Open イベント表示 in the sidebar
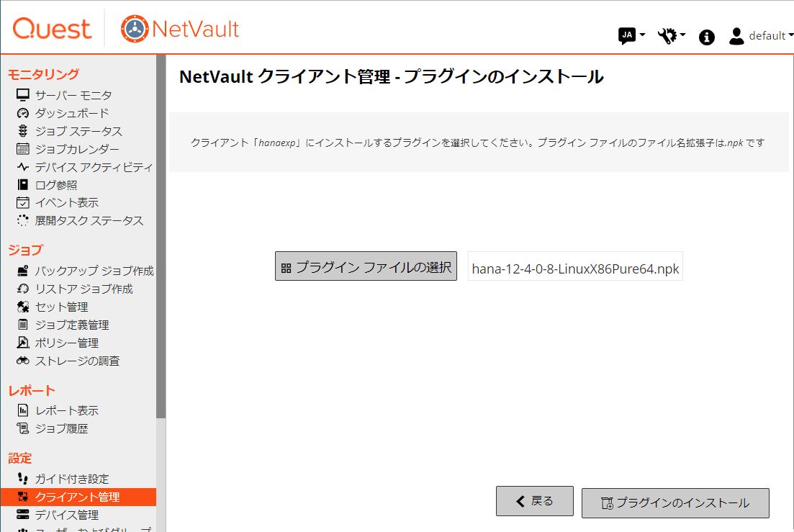 [x=67, y=202]
